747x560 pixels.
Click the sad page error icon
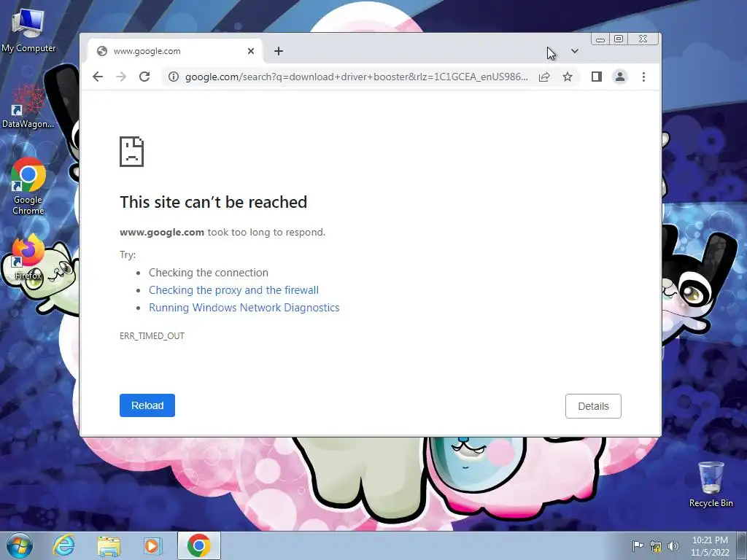point(131,152)
